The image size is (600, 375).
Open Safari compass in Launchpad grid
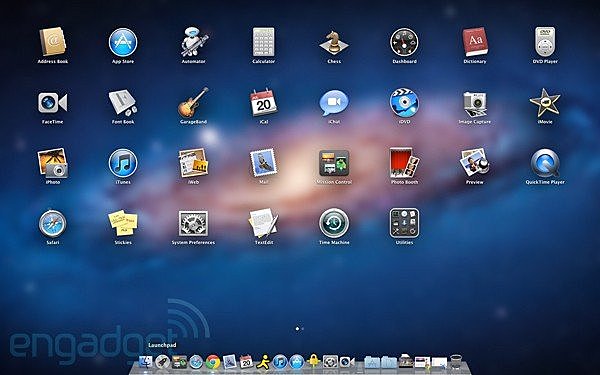coord(53,223)
